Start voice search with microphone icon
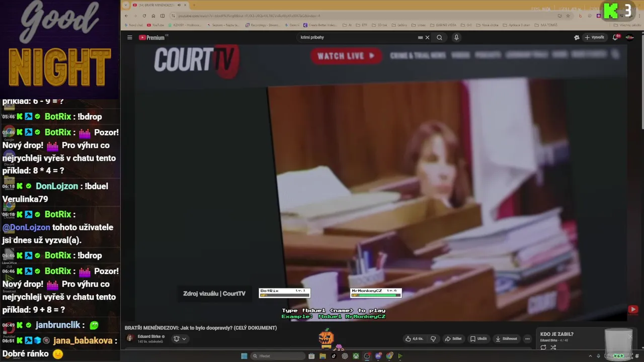Viewport: 644px width, 362px height. point(456,38)
